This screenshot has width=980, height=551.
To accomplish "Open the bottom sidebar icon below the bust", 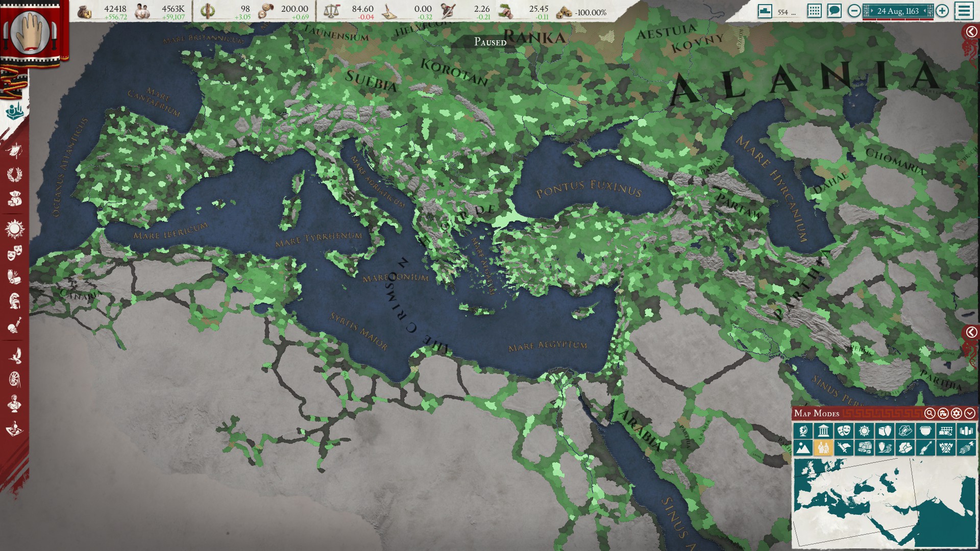I will 15,428.
